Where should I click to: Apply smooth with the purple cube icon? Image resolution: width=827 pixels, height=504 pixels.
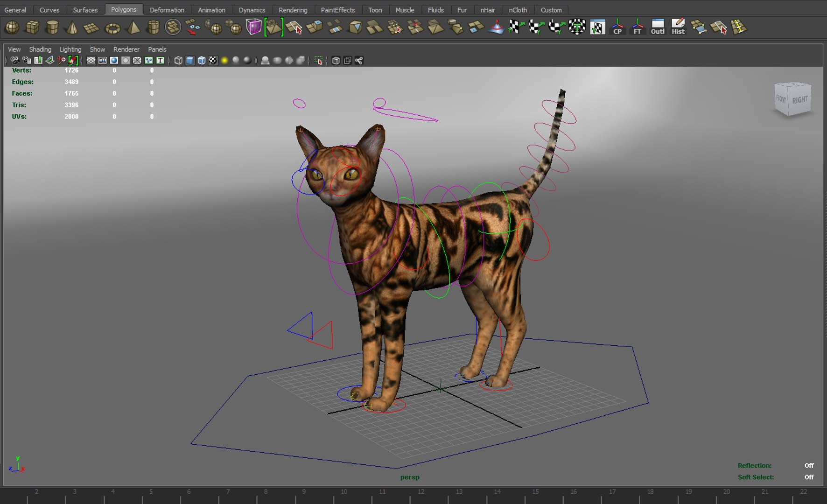[x=253, y=27]
